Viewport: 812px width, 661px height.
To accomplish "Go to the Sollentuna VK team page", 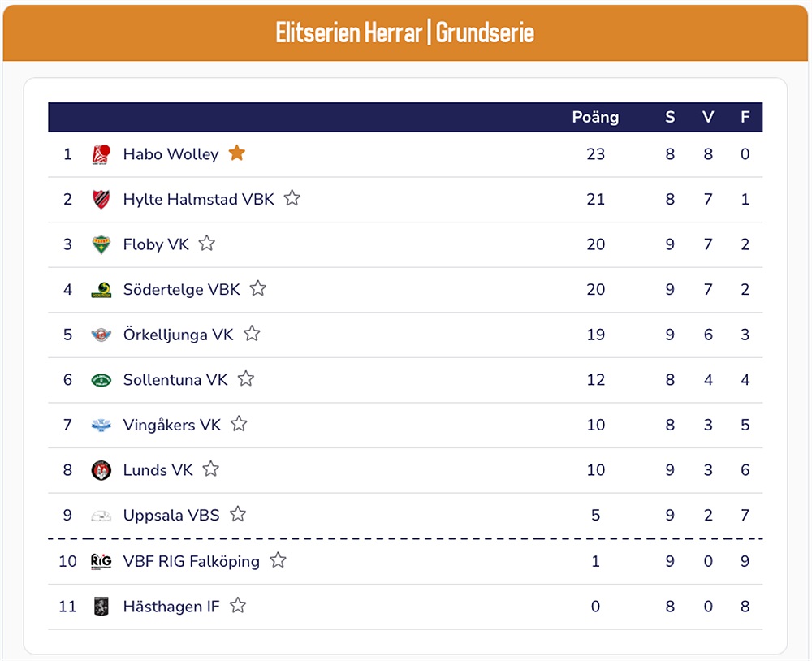I will (x=175, y=380).
